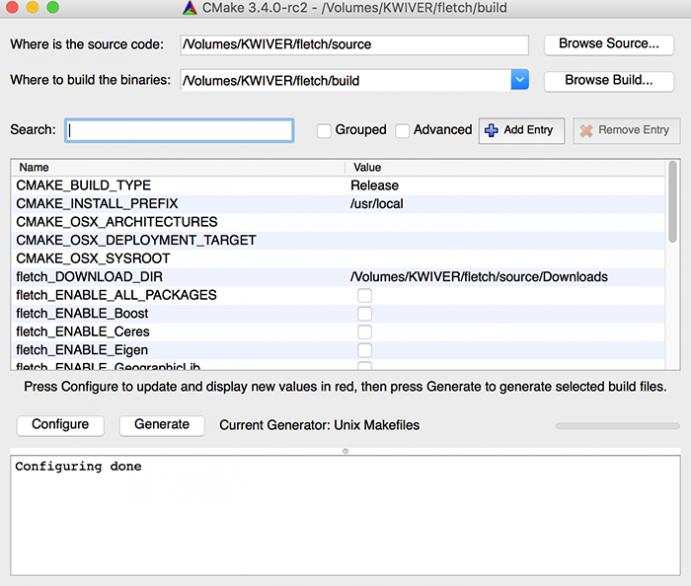Click Browse Source button
The width and height of the screenshot is (691, 586).
(x=609, y=45)
